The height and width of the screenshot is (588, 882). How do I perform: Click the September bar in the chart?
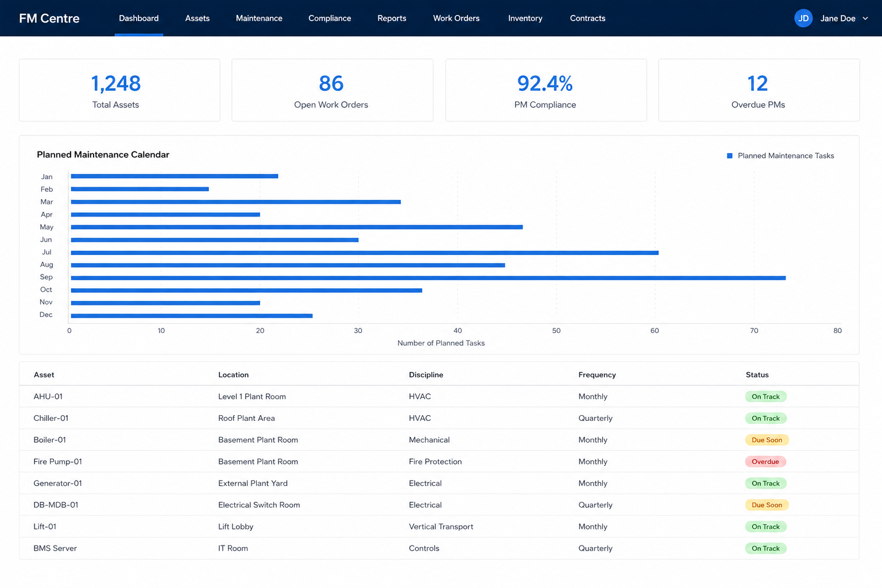tap(428, 278)
